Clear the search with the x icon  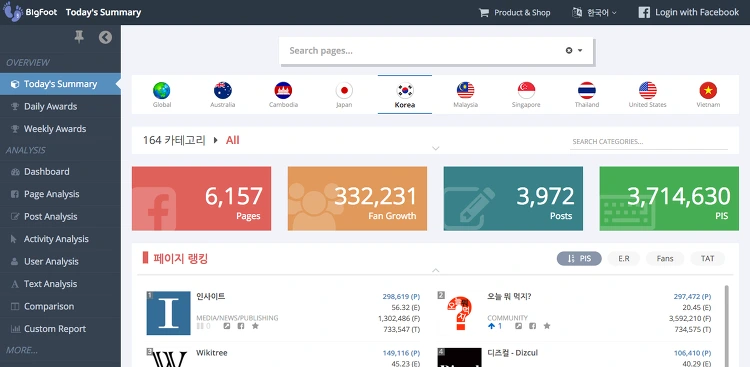click(x=569, y=50)
